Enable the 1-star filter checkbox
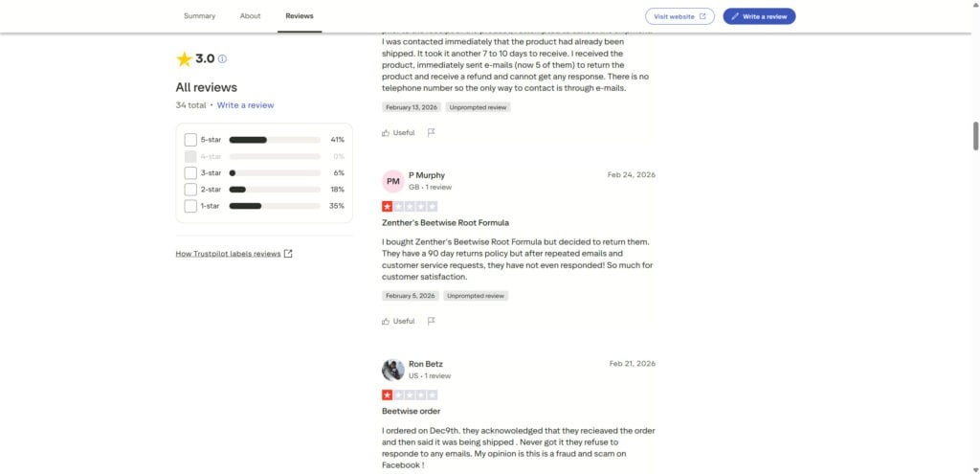The height and width of the screenshot is (474, 980). 190,206
